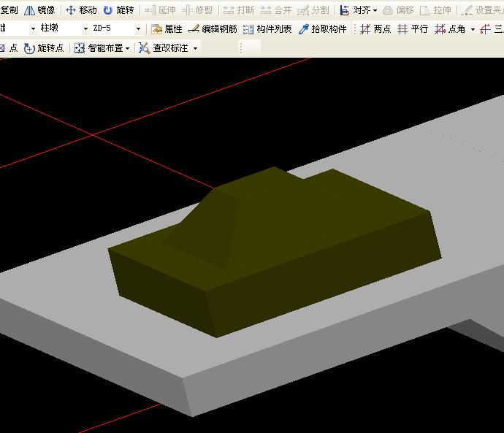Viewport: 504px width, 433px height.
Task: Show the 构件列表 component list
Action: click(267, 29)
